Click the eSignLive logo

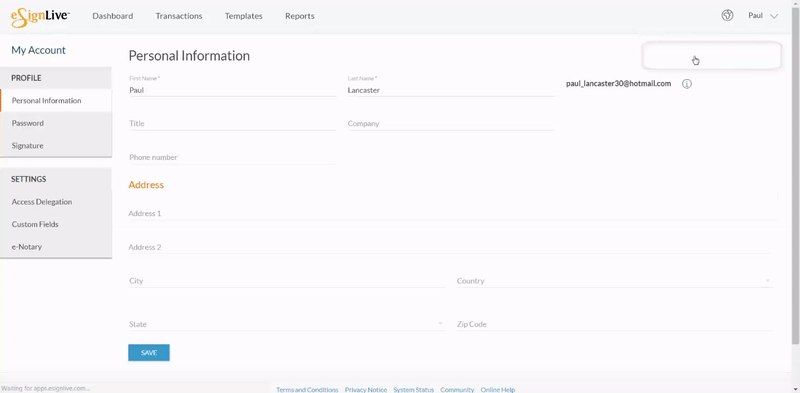click(x=40, y=16)
